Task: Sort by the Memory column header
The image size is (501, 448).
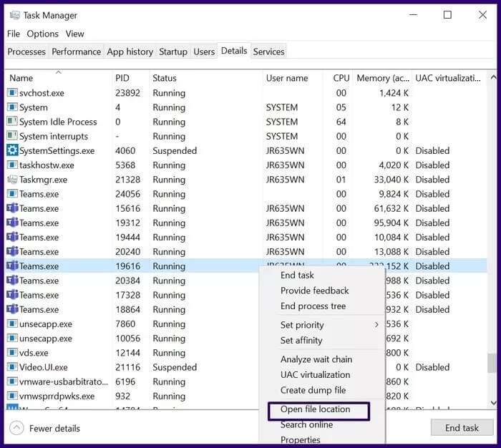Action: click(x=382, y=78)
